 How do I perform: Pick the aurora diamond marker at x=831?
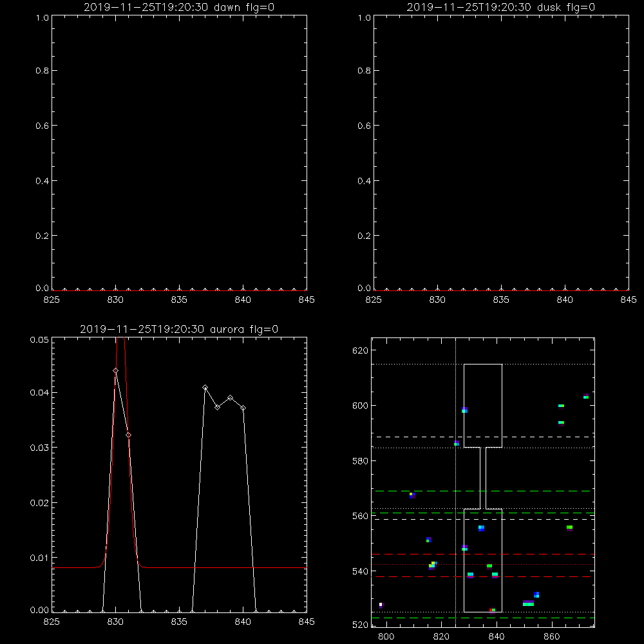(128, 435)
